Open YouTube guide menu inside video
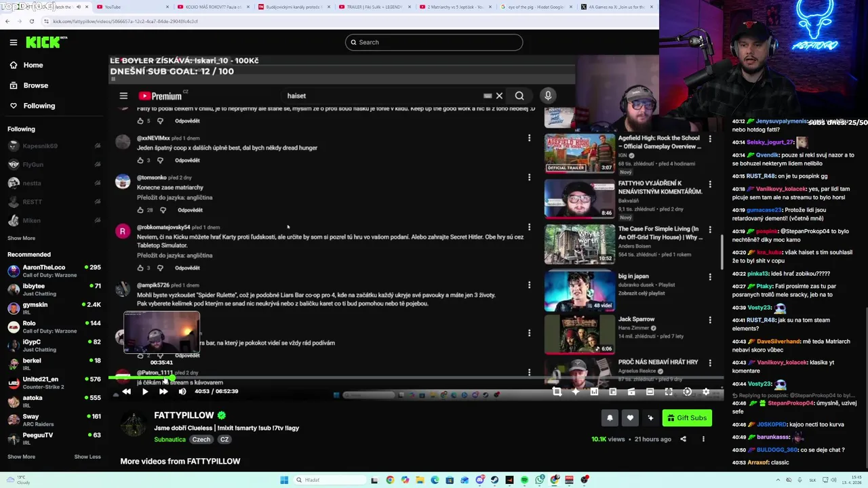Screen dimensions: 868x488 coord(123,96)
